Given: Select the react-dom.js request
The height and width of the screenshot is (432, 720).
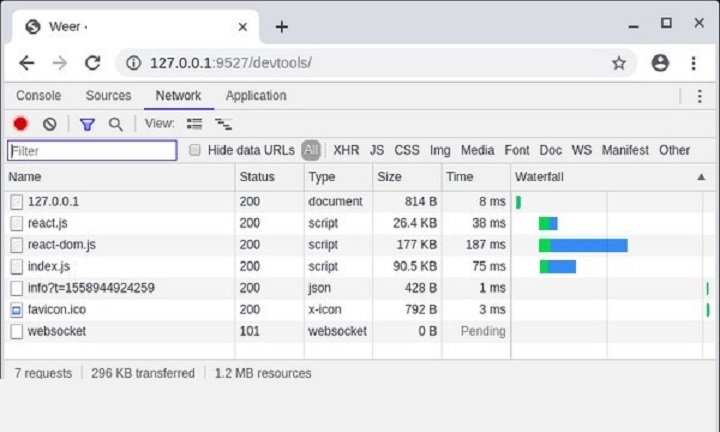Looking at the screenshot, I should [x=62, y=245].
